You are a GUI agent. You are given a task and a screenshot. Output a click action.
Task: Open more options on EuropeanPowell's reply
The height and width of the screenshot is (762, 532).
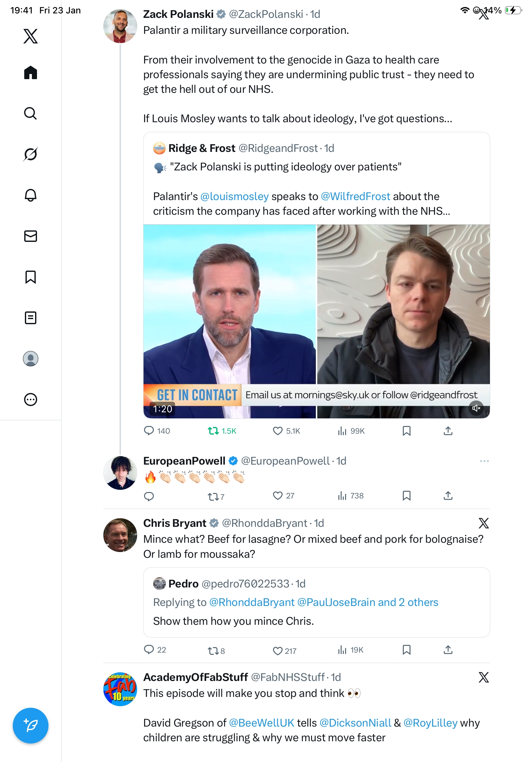tap(484, 461)
